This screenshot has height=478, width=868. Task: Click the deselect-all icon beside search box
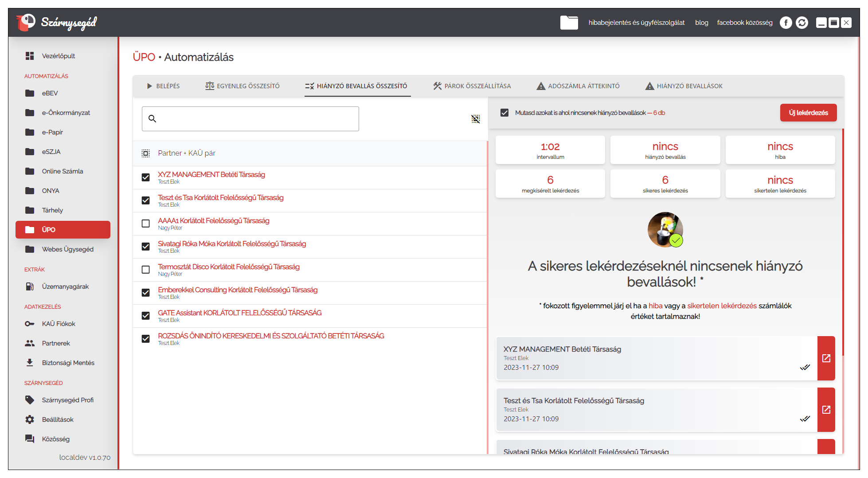point(475,119)
